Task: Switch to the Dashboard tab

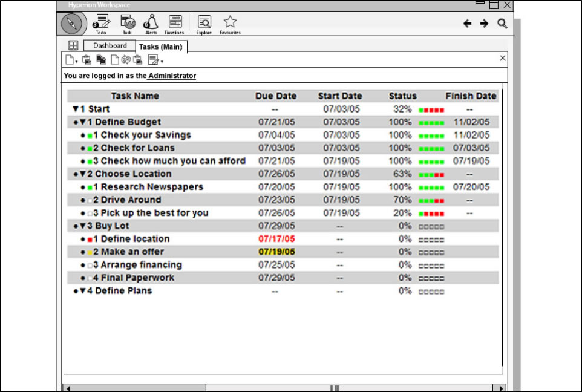Action: (110, 45)
